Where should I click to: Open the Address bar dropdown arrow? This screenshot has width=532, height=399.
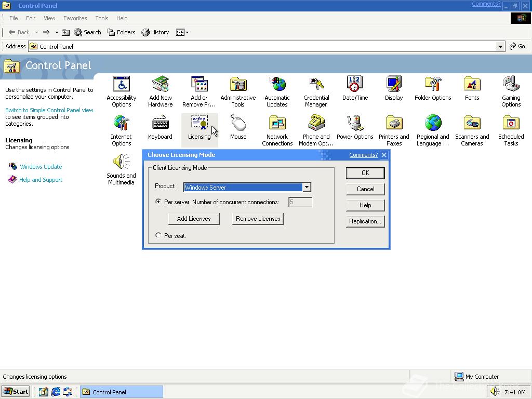[x=500, y=46]
